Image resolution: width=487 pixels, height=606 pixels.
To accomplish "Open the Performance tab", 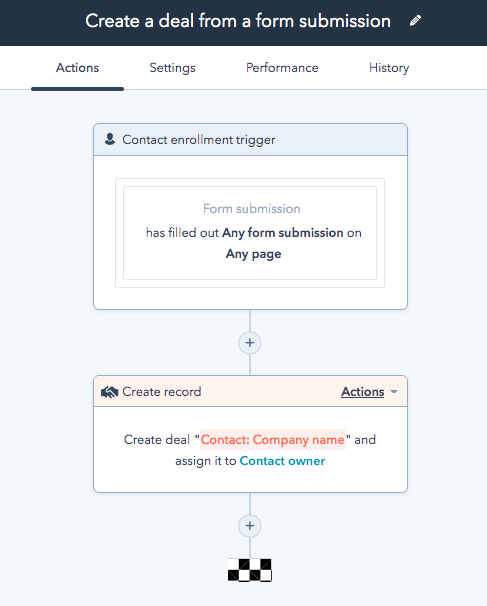I will coord(282,68).
